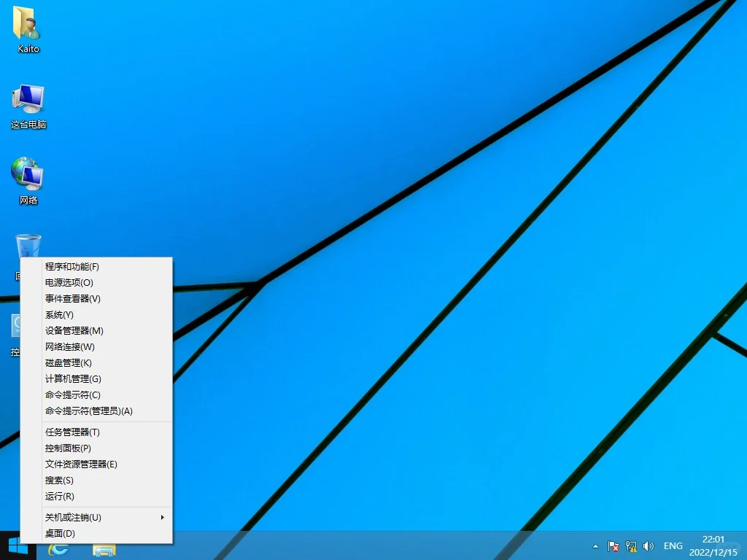This screenshot has height=560, width=747.
Task: Click the network status icon showing a warning
Action: pyautogui.click(x=631, y=546)
